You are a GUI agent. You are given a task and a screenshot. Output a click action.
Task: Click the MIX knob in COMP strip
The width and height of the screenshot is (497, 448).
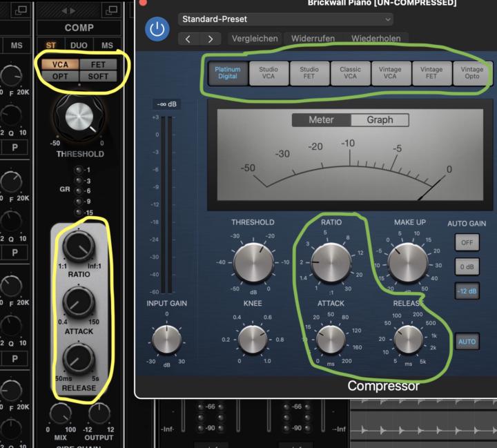(61, 413)
